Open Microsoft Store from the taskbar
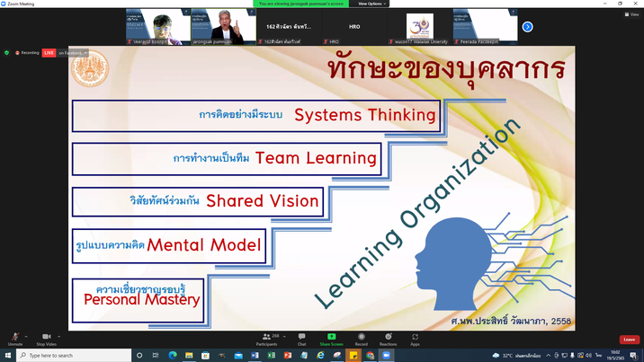This screenshot has width=644, height=362. [x=205, y=355]
